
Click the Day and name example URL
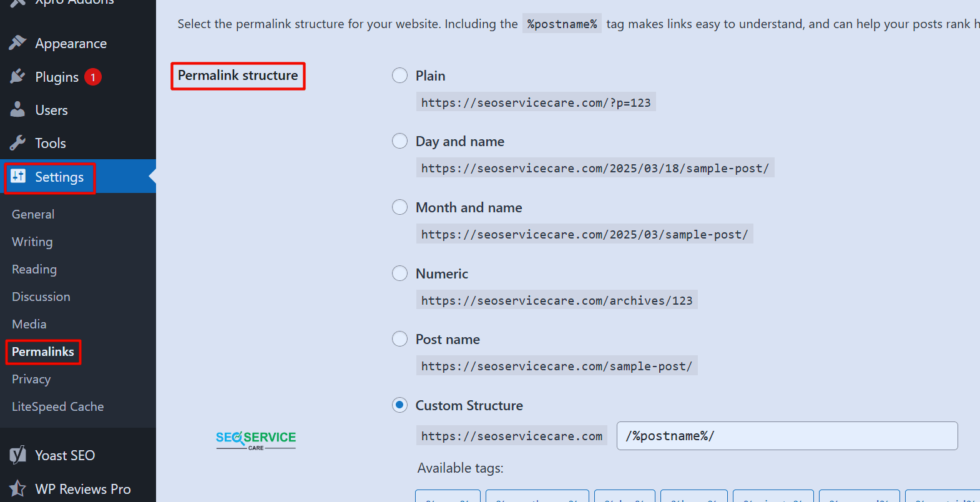595,168
